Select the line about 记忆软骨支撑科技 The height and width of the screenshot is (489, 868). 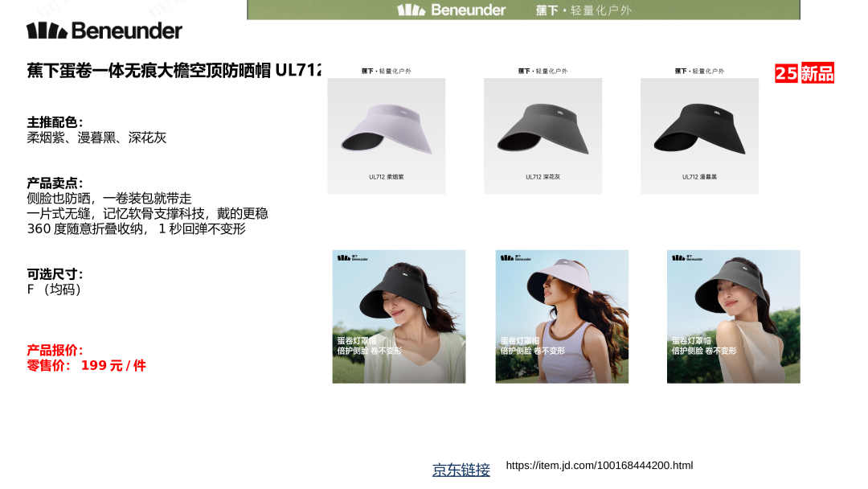click(x=147, y=214)
